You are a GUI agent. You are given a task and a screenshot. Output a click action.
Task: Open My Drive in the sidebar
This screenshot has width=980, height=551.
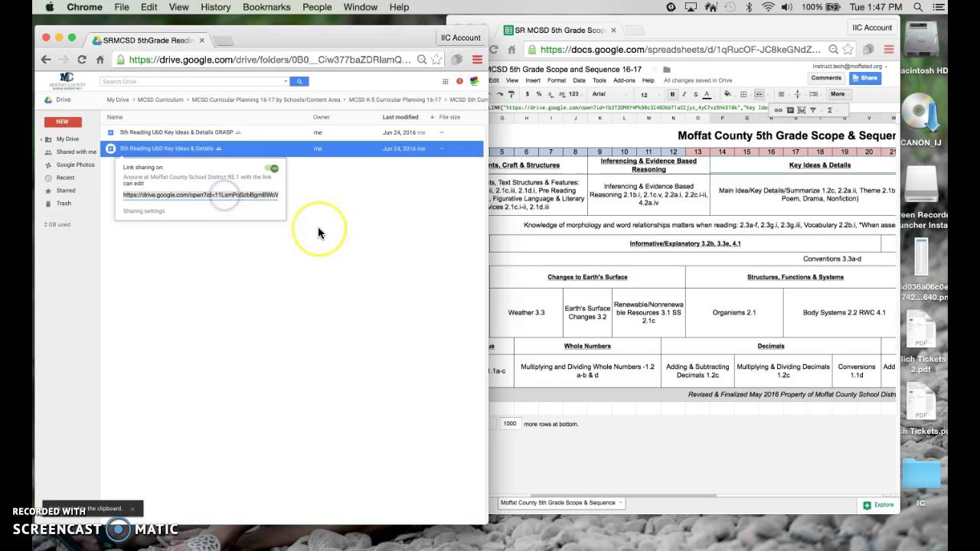pos(67,139)
